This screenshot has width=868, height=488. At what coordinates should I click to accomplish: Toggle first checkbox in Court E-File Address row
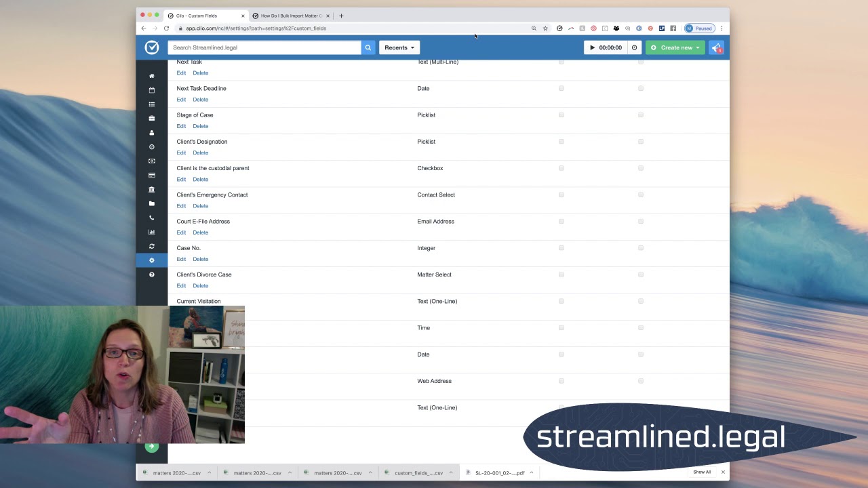pos(561,221)
